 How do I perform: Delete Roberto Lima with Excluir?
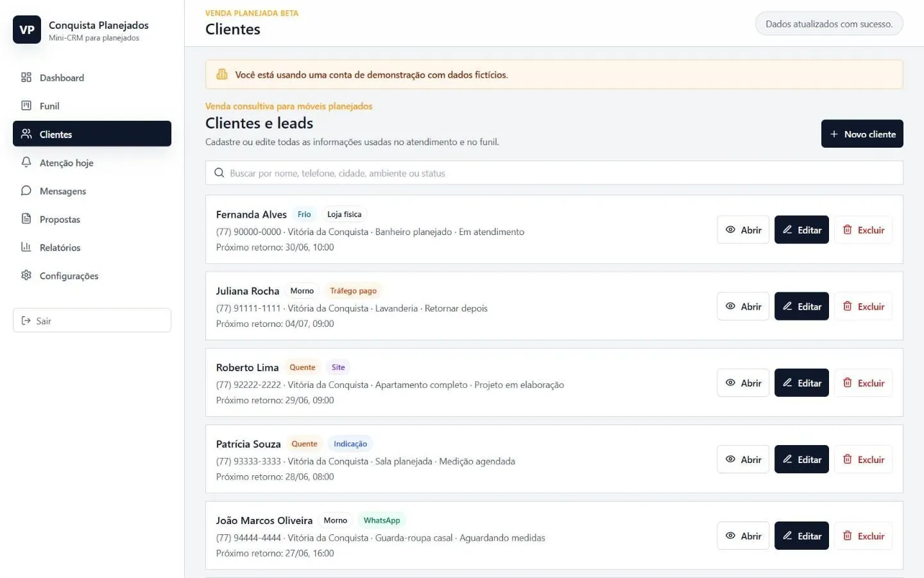point(863,383)
